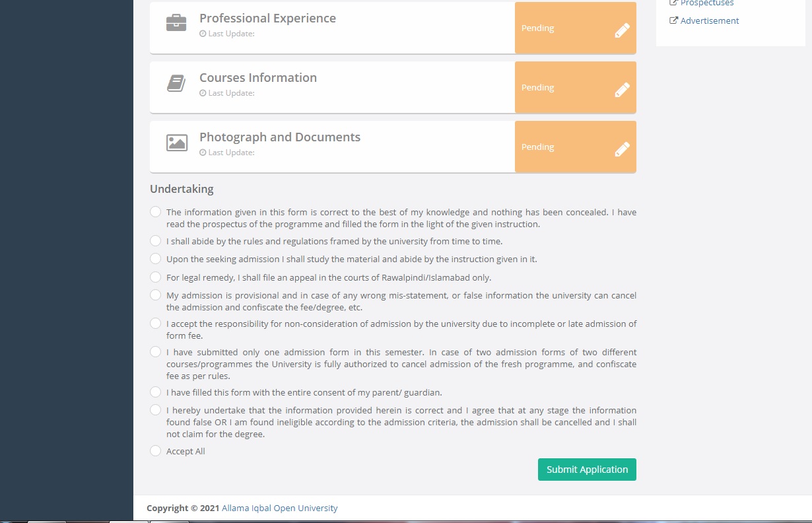
Task: Click the image icon beside Photograph and Documents
Action: [176, 143]
